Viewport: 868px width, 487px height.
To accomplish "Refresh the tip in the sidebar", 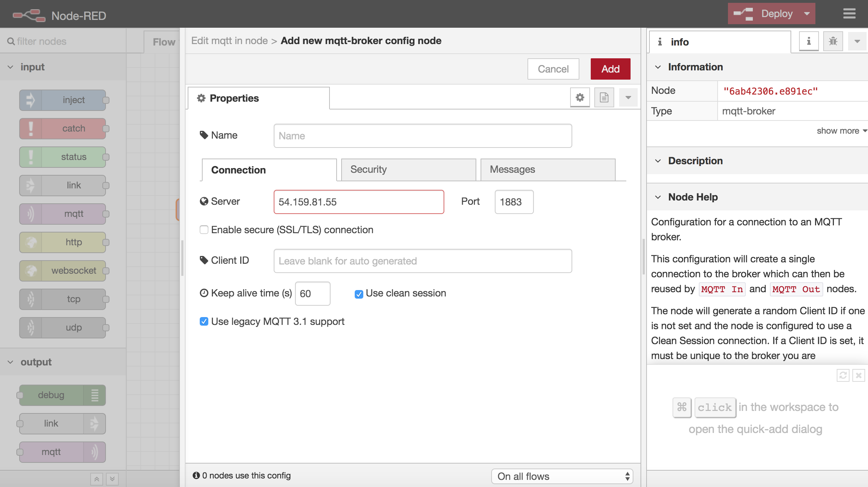I will pos(843,375).
